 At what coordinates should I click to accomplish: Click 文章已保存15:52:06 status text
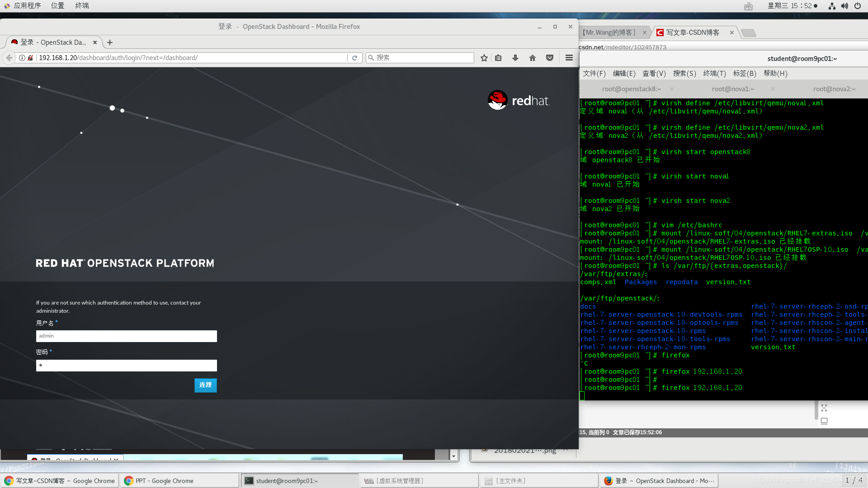(x=637, y=432)
